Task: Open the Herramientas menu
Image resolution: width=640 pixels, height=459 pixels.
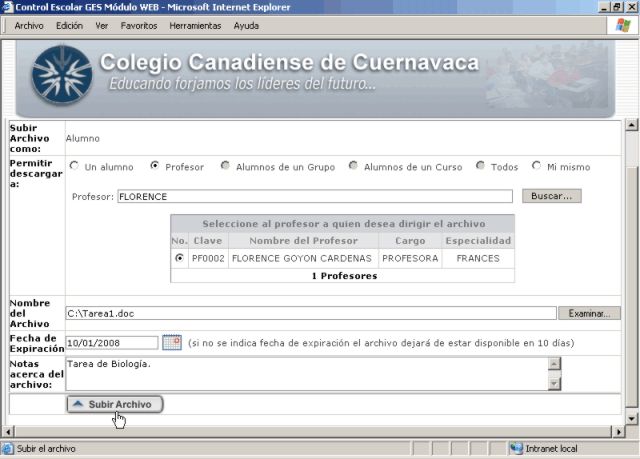Action: pyautogui.click(x=195, y=25)
